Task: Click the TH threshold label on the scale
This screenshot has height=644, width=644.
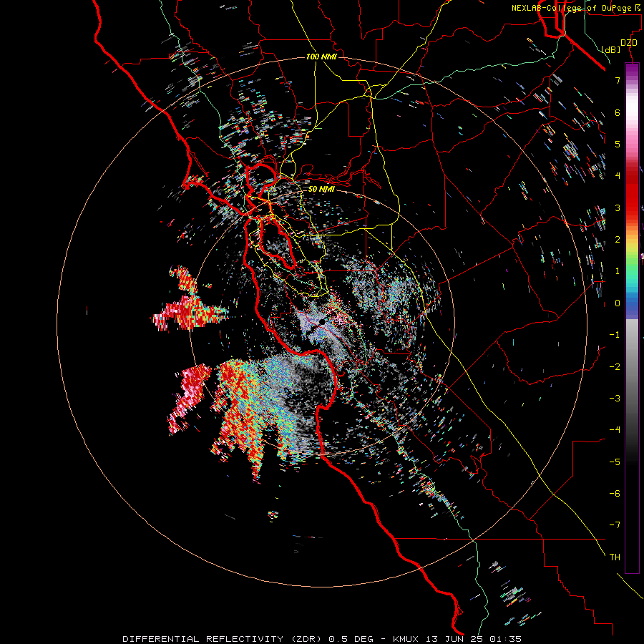Action: (x=615, y=557)
